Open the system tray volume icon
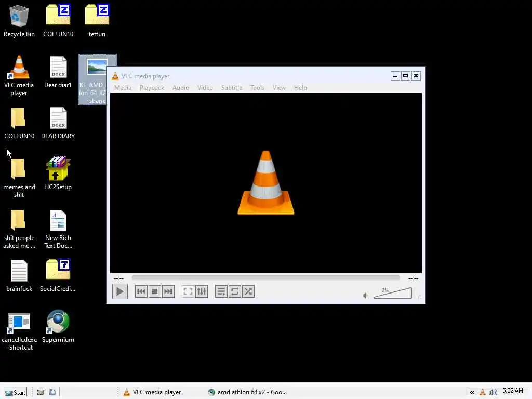The height and width of the screenshot is (399, 532). pyautogui.click(x=493, y=393)
